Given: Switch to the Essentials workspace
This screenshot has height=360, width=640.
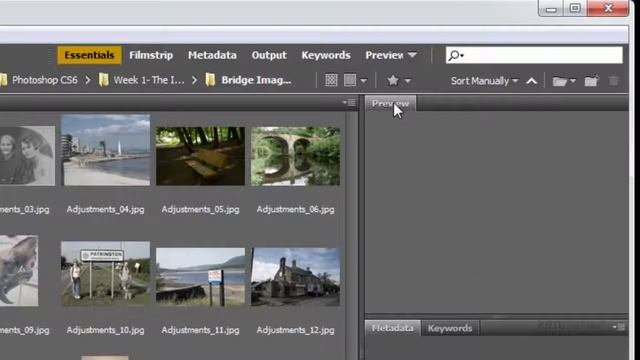Looking at the screenshot, I should click(89, 55).
